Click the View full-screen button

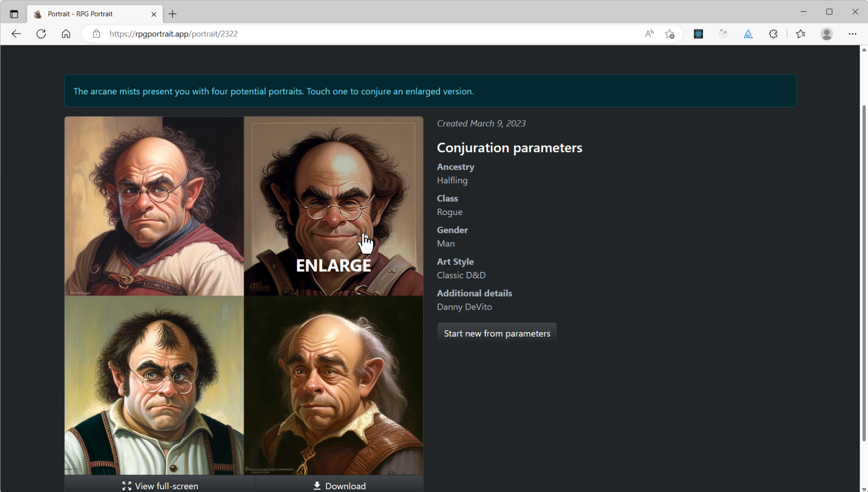click(160, 486)
